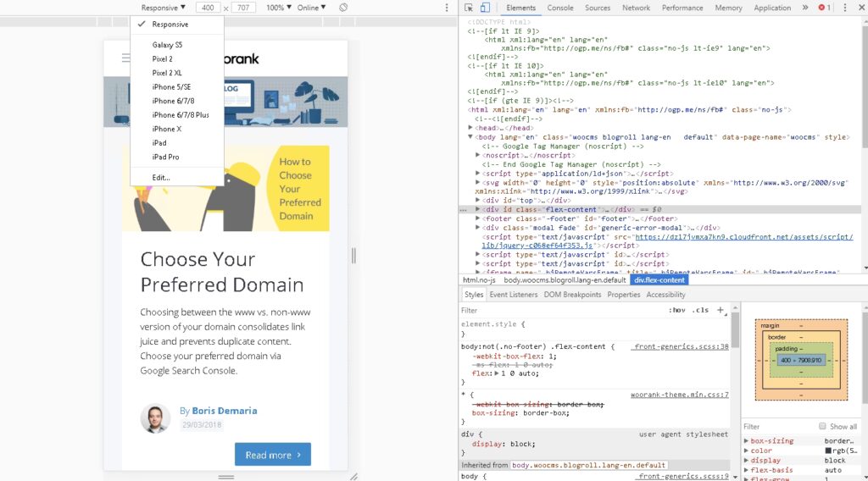
Task: Open the 100% zoom dropdown
Action: [278, 8]
